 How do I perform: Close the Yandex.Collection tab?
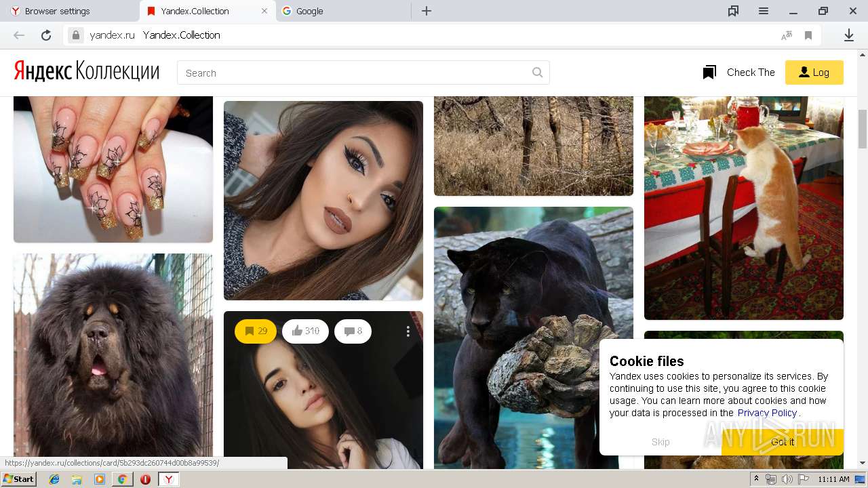point(264,11)
